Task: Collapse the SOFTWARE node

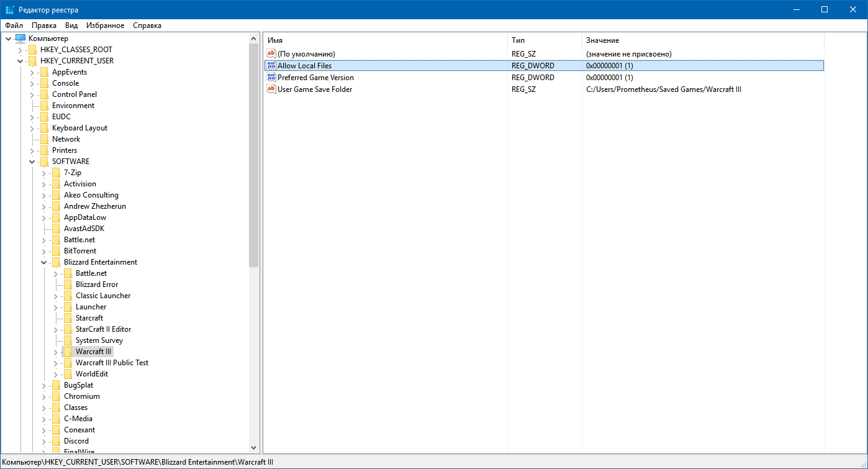Action: (x=32, y=162)
